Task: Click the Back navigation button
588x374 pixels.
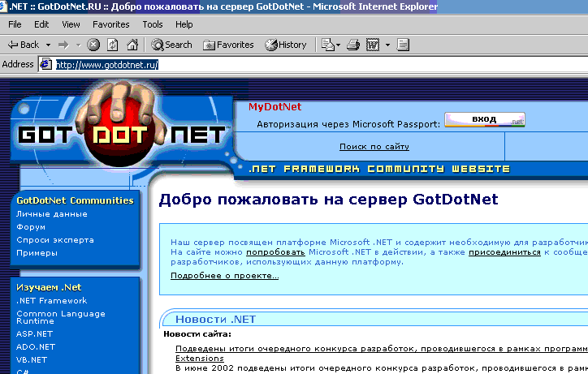Action: tap(23, 45)
